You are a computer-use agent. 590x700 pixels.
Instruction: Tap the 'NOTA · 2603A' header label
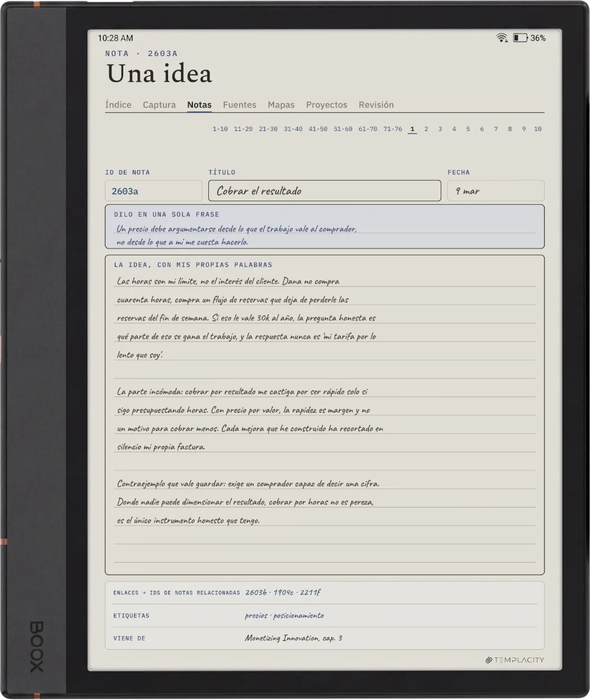pos(142,54)
